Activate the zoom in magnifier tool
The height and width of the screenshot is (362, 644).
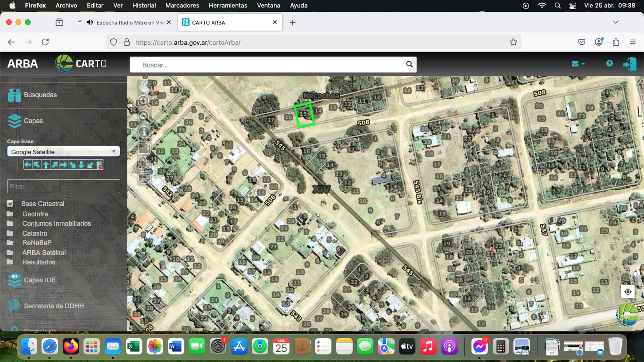coord(144,101)
